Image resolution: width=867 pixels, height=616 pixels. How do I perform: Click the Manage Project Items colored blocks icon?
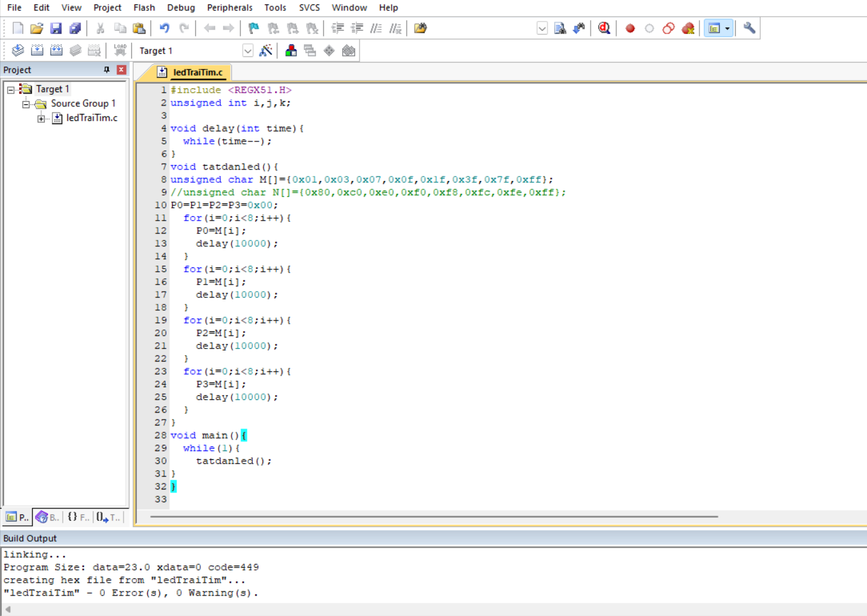coord(291,51)
